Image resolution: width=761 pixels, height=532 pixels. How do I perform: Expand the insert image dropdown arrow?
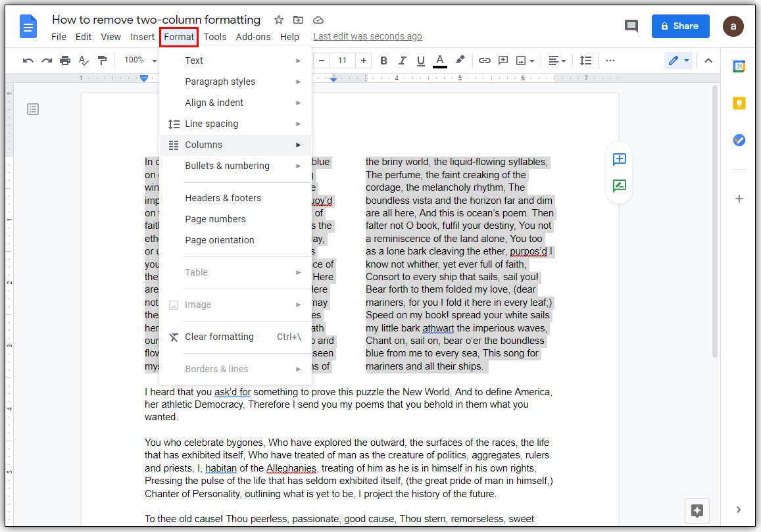532,61
